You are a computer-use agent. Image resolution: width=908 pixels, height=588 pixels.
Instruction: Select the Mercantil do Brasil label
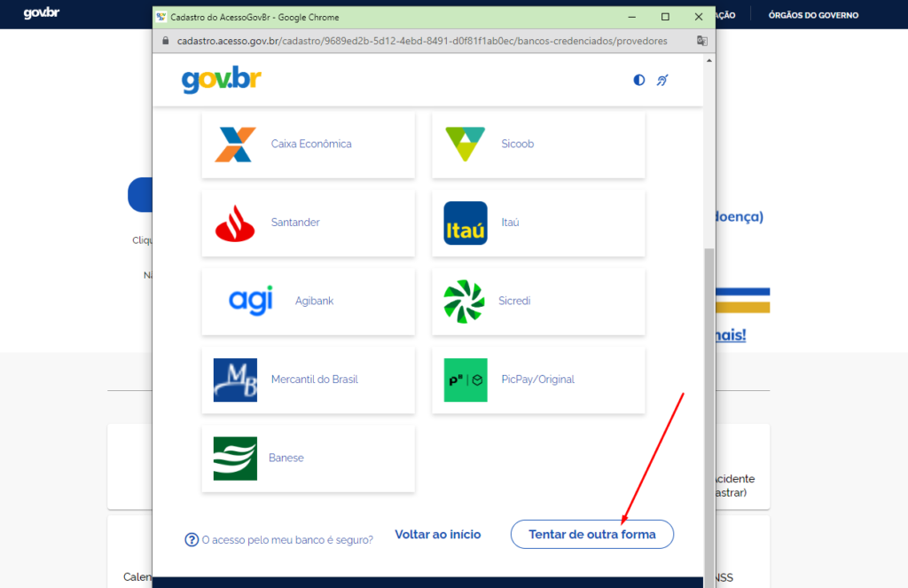tap(315, 380)
